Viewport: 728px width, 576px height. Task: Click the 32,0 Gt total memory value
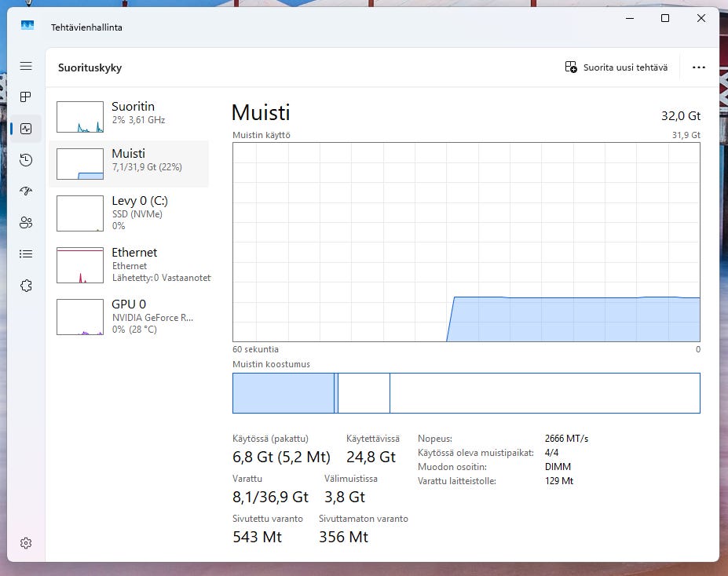tap(681, 115)
